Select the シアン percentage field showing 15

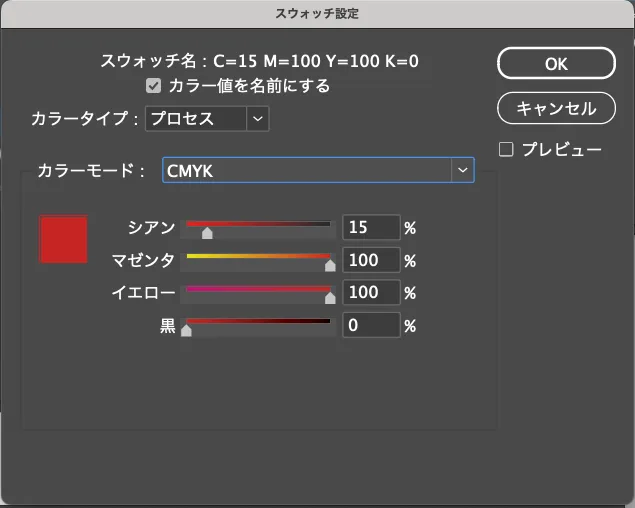(x=371, y=227)
